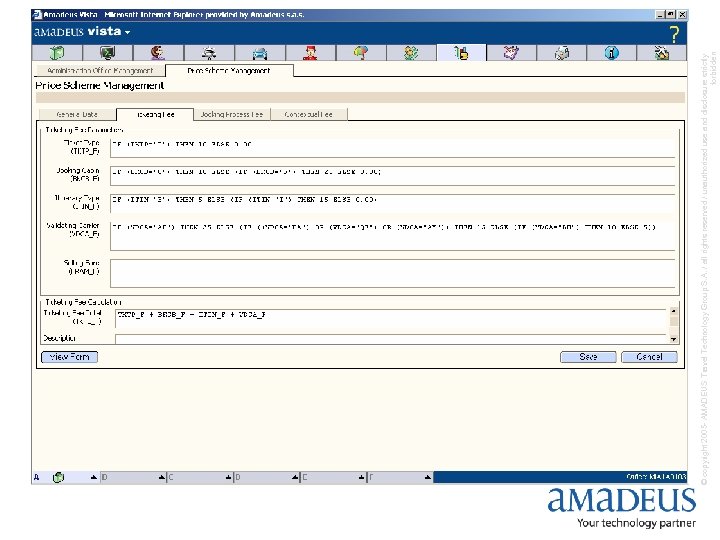This screenshot has width=720, height=540.
Task: Click into the Itinerary Type ITIN_F formula field
Action: (393, 203)
